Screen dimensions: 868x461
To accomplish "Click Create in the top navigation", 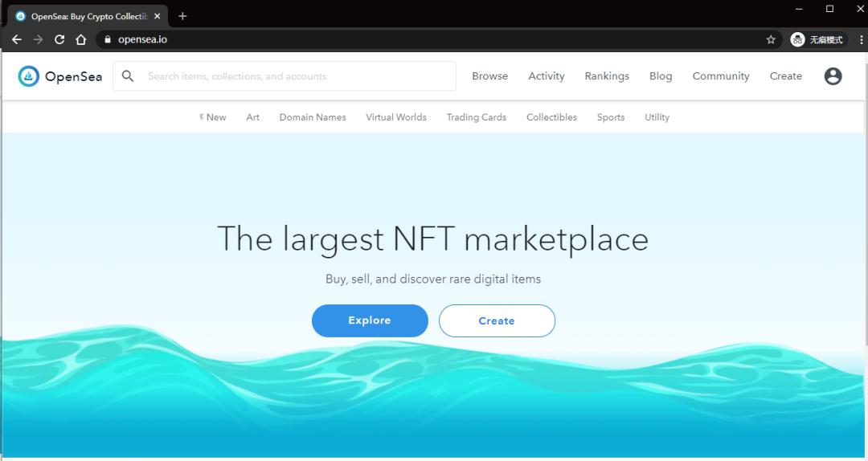I will 785,75.
